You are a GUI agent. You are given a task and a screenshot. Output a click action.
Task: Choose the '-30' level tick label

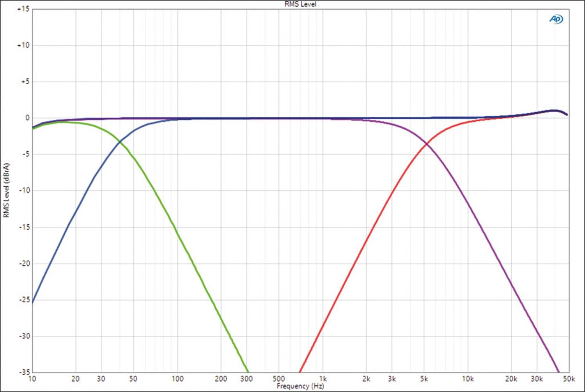pos(24,336)
